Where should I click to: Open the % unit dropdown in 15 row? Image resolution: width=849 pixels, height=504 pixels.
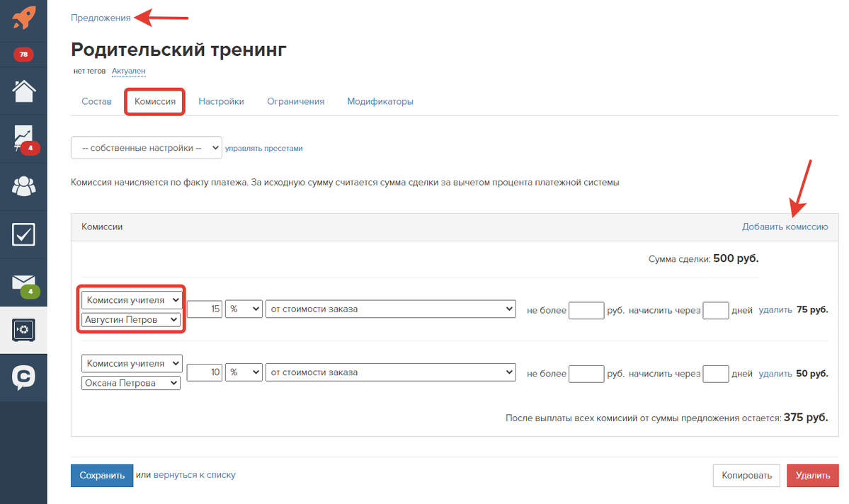(x=244, y=309)
